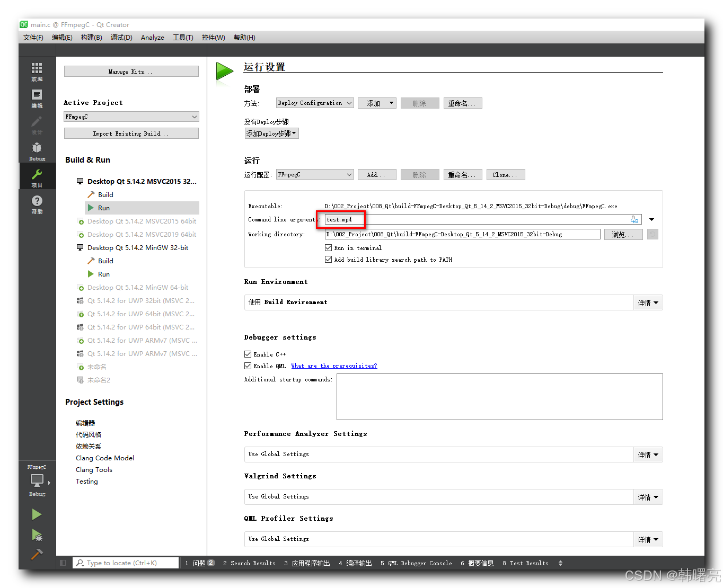This screenshot has height=588, width=723.
Task: Switch to the Edit mode icon
Action: click(x=37, y=95)
